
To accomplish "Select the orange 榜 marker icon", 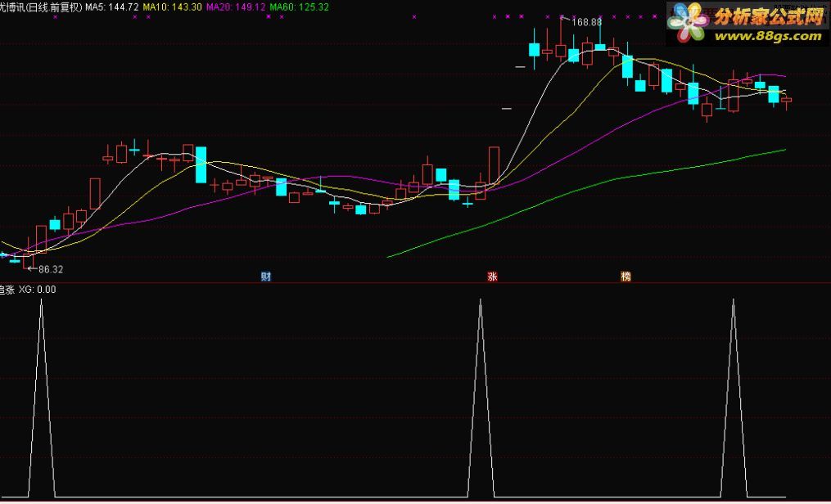I will 626,277.
